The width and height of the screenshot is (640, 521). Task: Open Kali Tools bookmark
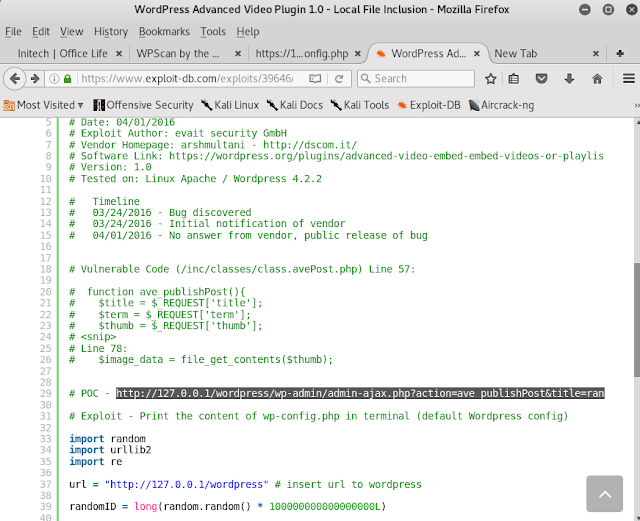359,105
